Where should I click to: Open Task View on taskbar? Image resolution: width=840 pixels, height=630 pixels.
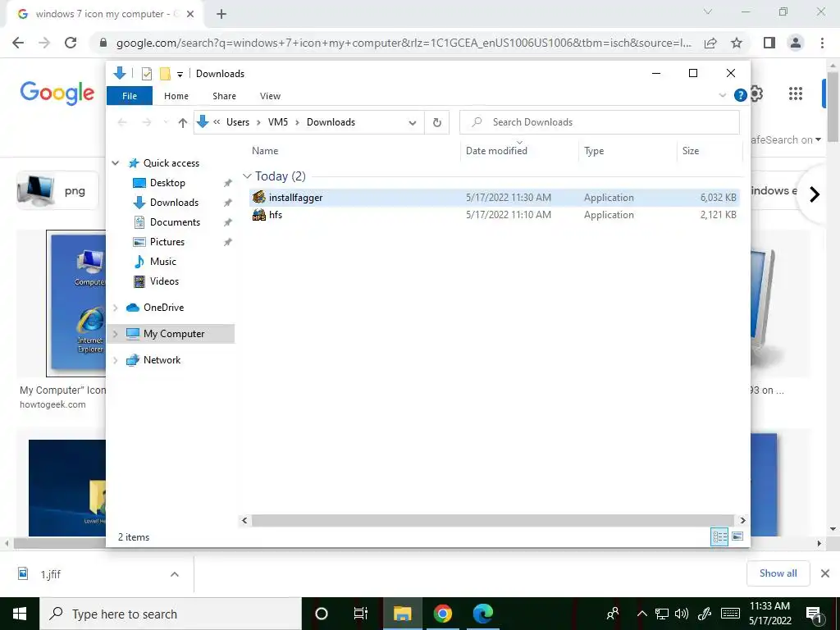pyautogui.click(x=361, y=614)
